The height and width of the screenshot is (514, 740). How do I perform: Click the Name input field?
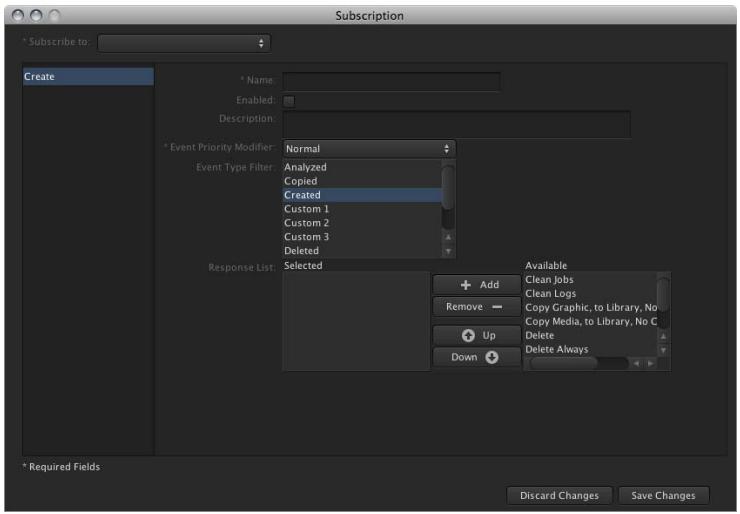pos(391,81)
